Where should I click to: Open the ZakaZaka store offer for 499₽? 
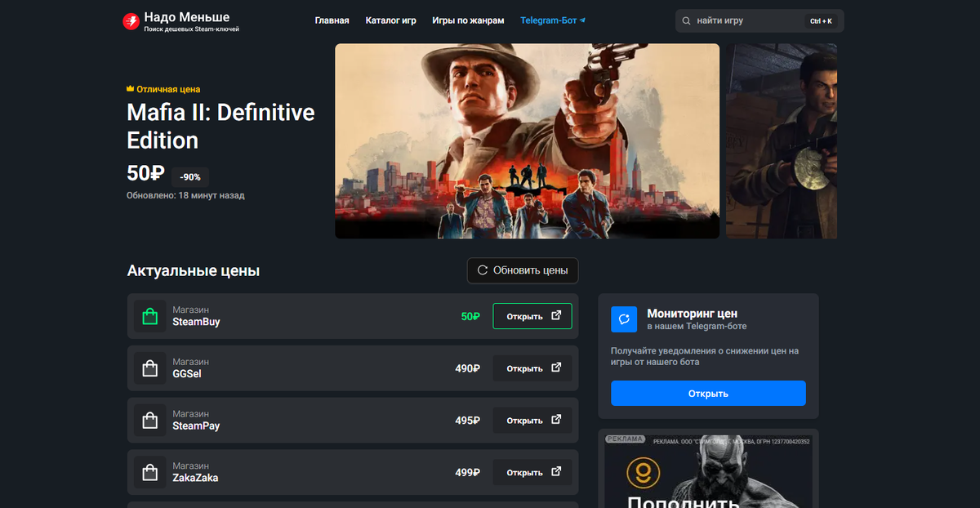tap(532, 472)
